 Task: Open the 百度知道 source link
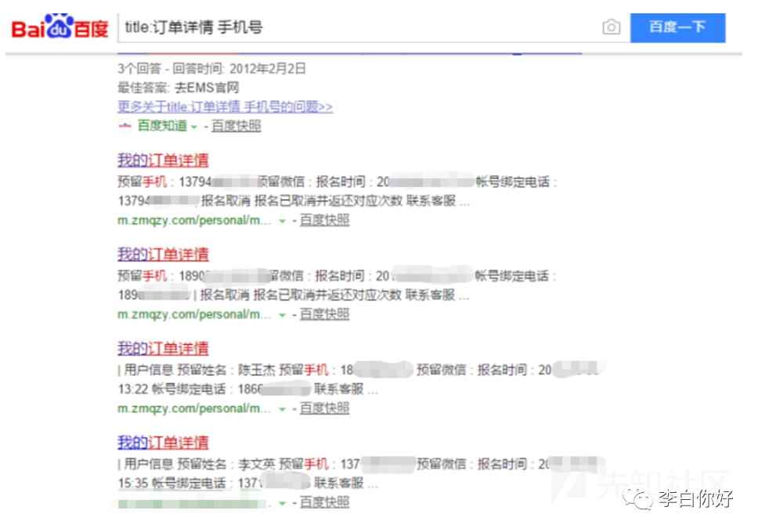[162, 126]
